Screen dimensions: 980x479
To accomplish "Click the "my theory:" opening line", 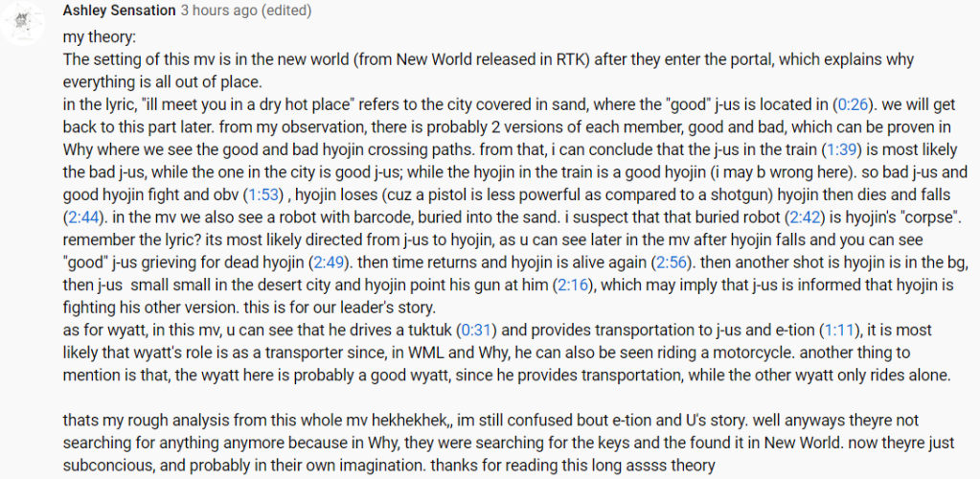I will point(101,39).
